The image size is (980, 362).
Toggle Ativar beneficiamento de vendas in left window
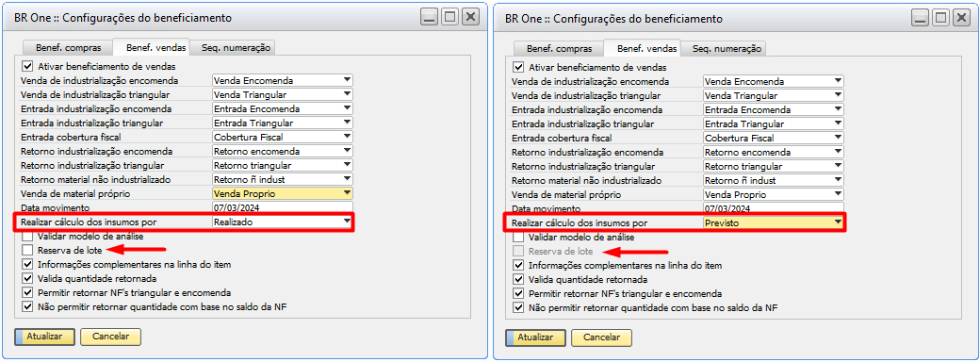pos(27,66)
